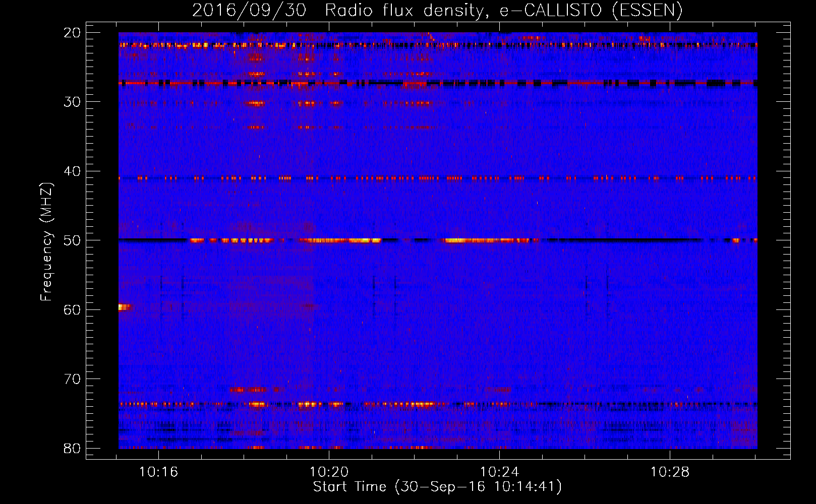This screenshot has height=504, width=816.
Task: Click the "Start Time (30-Sep-16 10:14:41)" label
Action: point(437,487)
